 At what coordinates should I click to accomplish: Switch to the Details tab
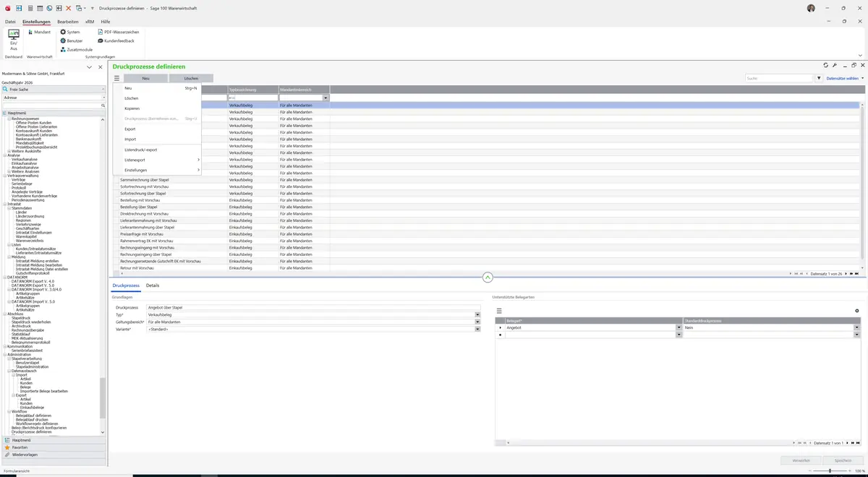click(153, 285)
